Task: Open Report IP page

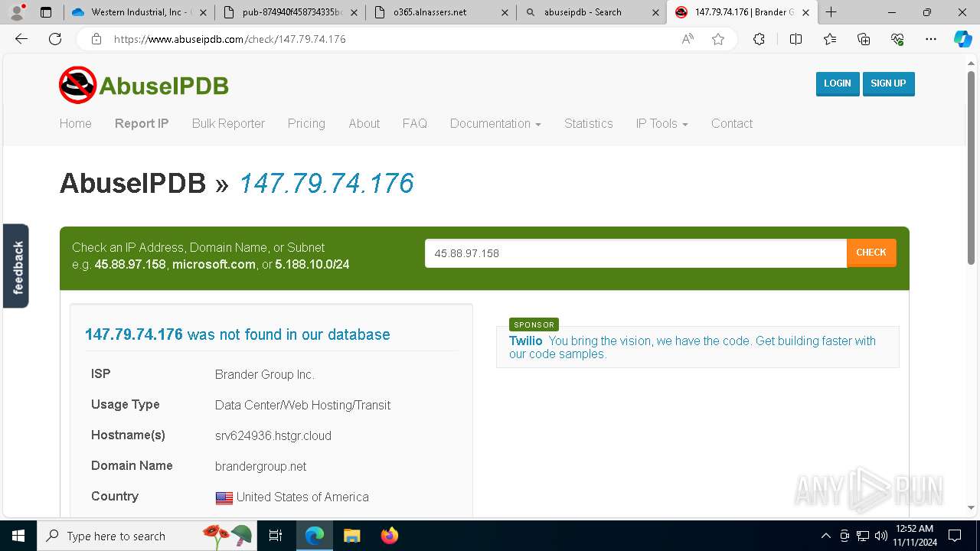Action: (142, 123)
